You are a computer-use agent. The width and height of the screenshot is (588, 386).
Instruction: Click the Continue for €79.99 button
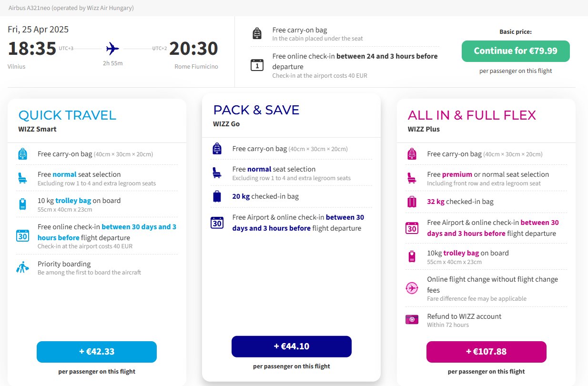[x=516, y=51]
